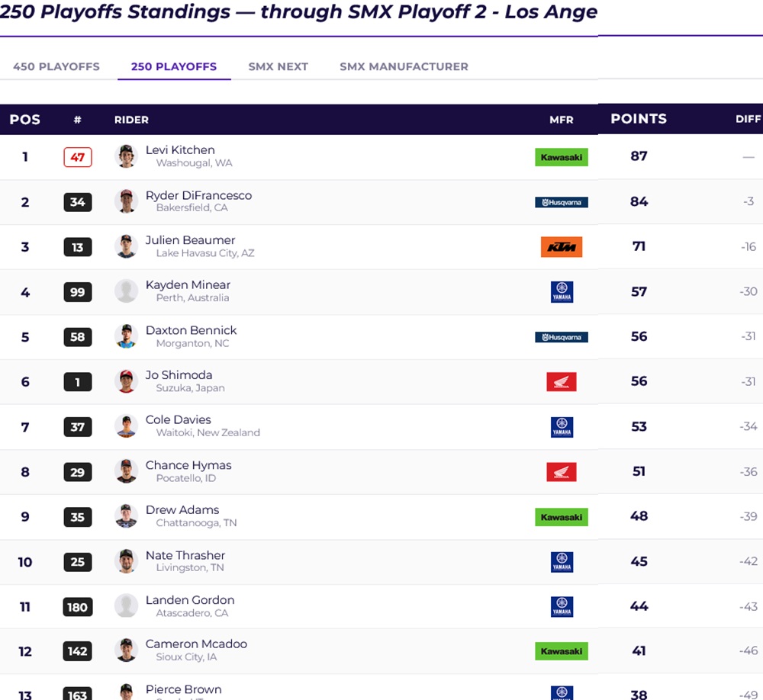Click the Cameron Mcadoo name
The image size is (763, 700).
click(196, 644)
